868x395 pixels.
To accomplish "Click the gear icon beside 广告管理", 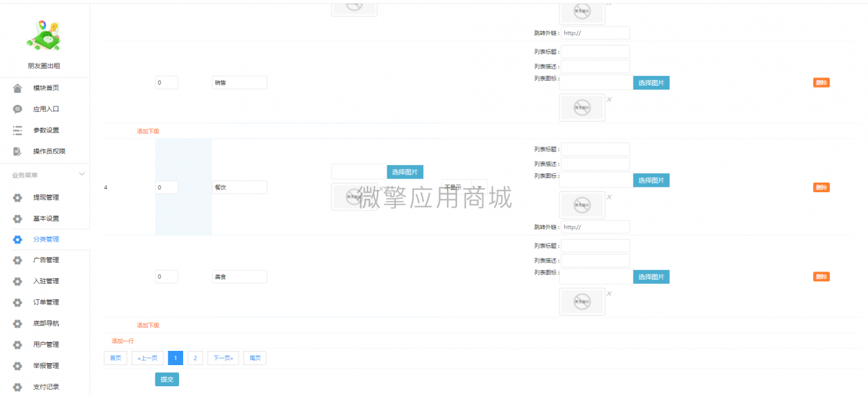I will tap(18, 260).
